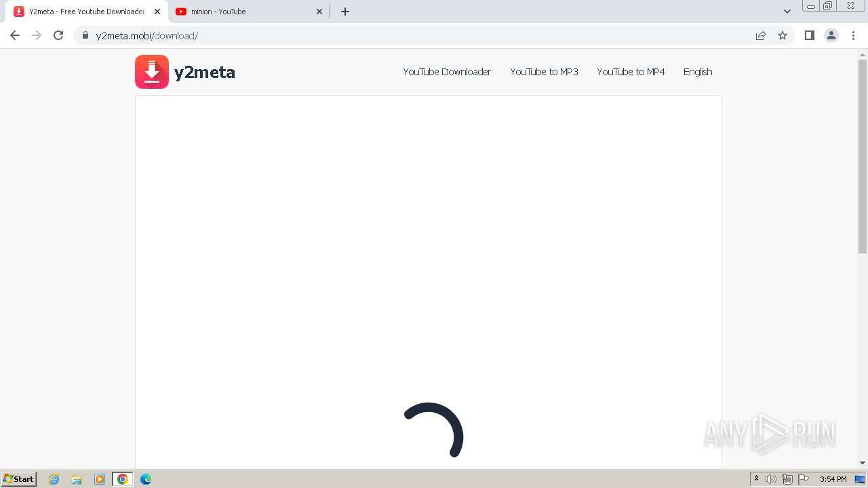The height and width of the screenshot is (488, 868).
Task: Click the scrollbar up arrow
Action: 863,54
